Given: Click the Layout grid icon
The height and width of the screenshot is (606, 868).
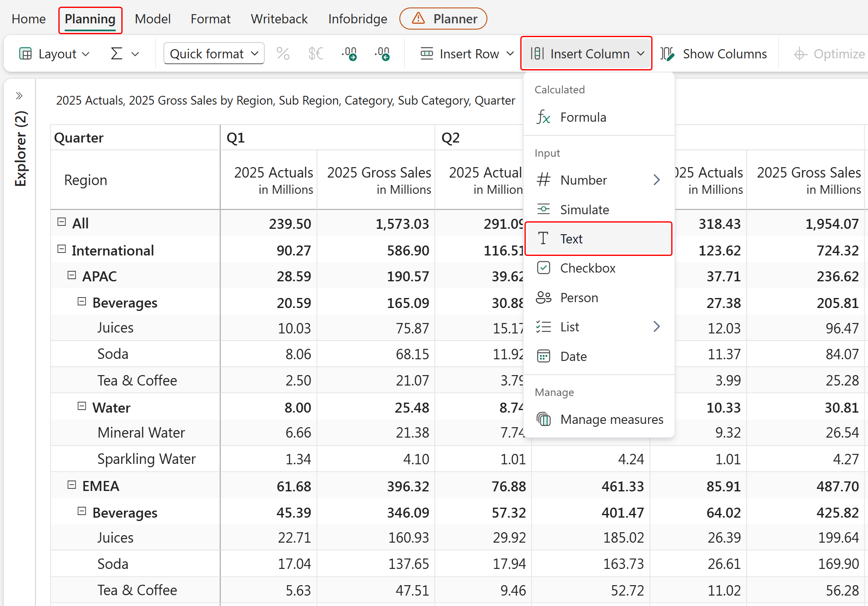Looking at the screenshot, I should pos(25,54).
